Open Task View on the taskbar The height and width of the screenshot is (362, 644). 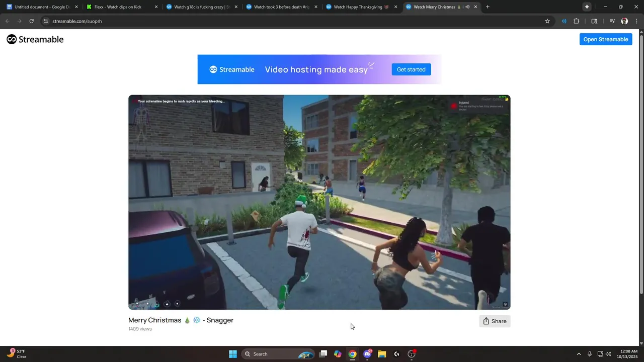tap(324, 354)
